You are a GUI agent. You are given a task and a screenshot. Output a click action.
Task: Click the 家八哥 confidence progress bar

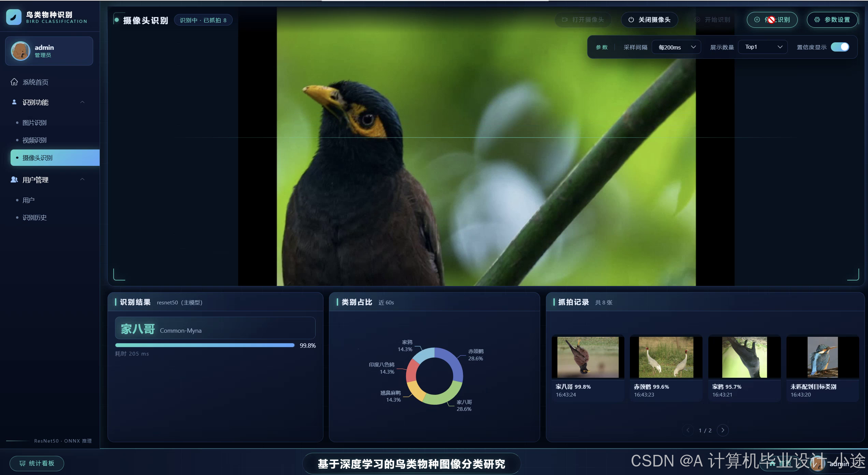coord(205,345)
